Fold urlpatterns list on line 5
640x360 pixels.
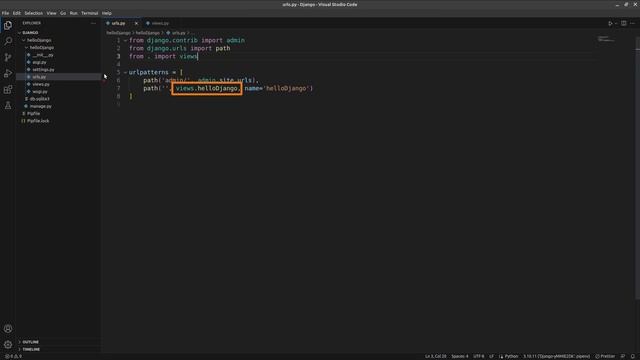(x=125, y=72)
